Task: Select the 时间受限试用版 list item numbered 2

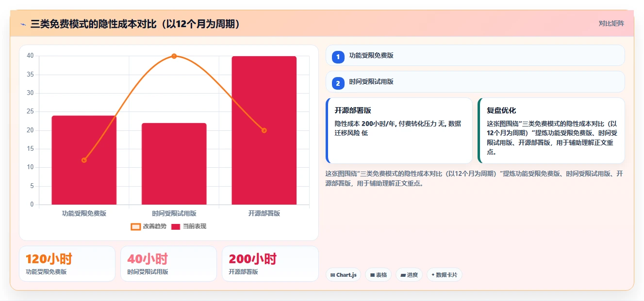Action: 475,81
